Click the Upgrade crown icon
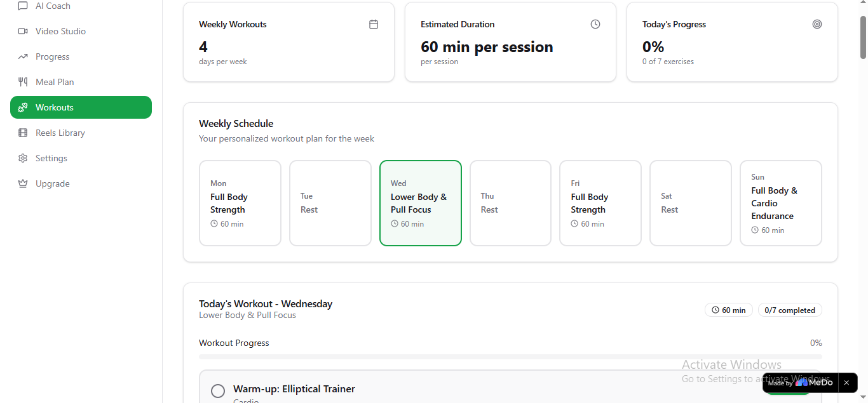The image size is (868, 405). 23,183
